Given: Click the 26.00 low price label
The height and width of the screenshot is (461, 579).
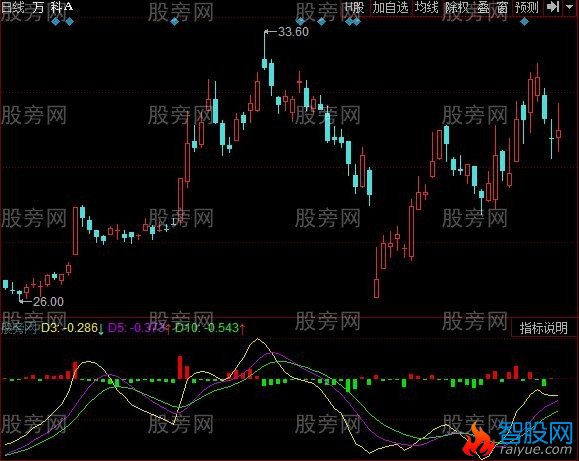Looking at the screenshot, I should [48, 302].
